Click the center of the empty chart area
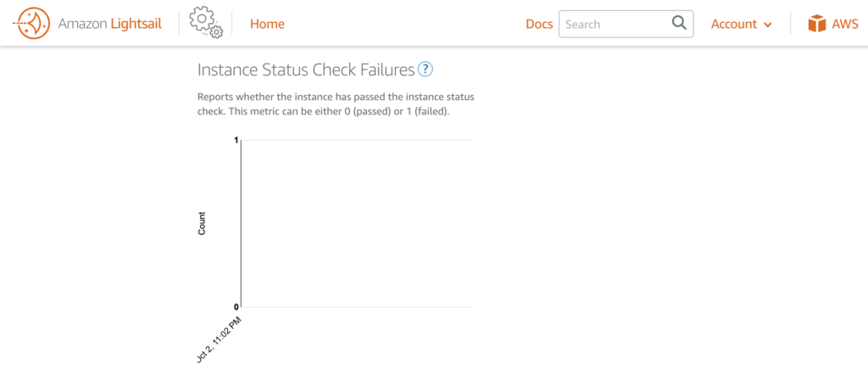The image size is (868, 379). [x=357, y=223]
